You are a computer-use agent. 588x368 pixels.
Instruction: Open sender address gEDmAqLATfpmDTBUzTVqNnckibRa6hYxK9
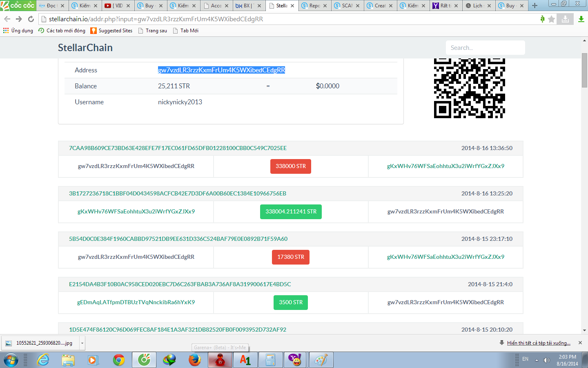[136, 302]
